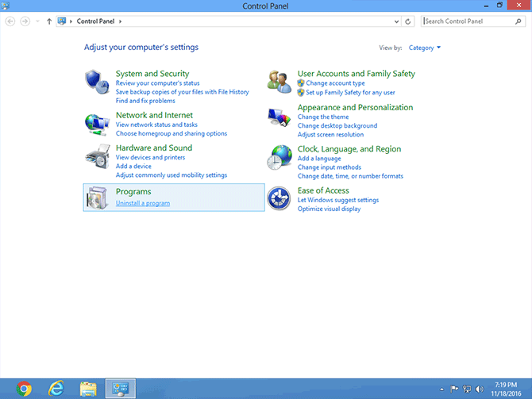Click Set up Family Safety for any user
The image size is (532, 399).
350,92
